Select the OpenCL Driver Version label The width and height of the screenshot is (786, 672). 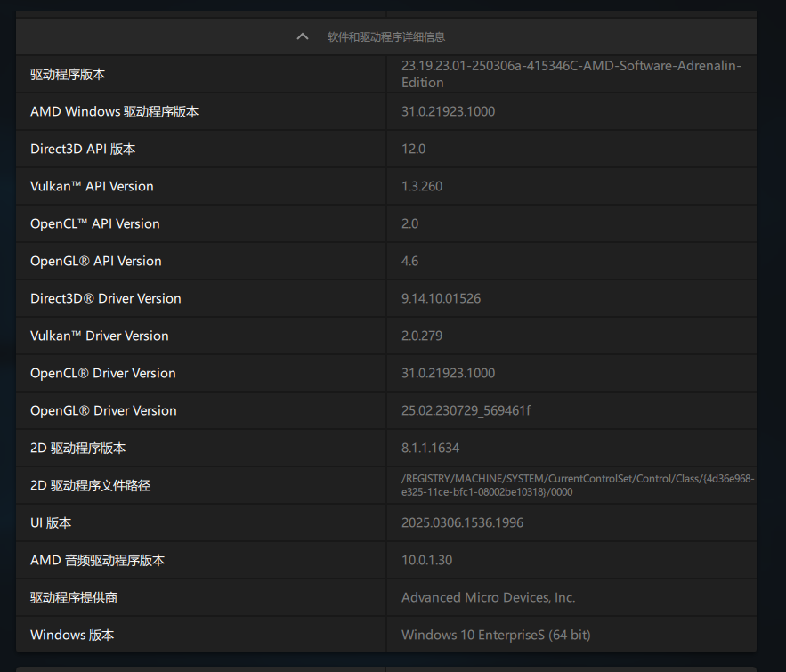tap(102, 373)
